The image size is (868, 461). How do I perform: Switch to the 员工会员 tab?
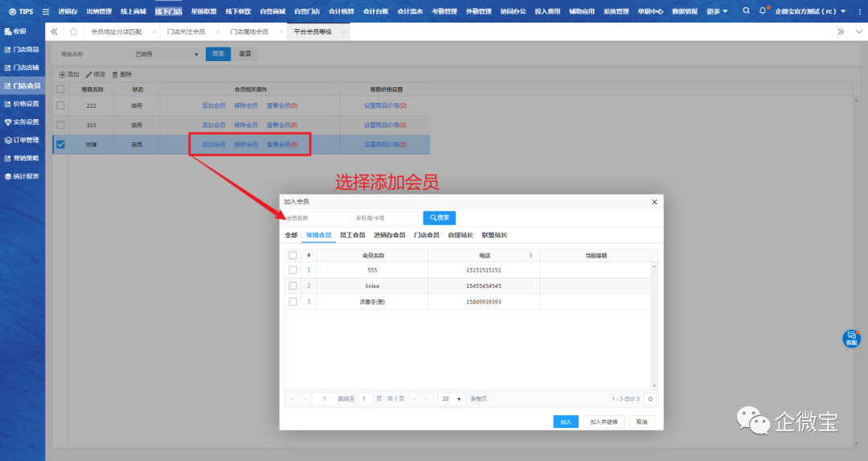(x=352, y=235)
